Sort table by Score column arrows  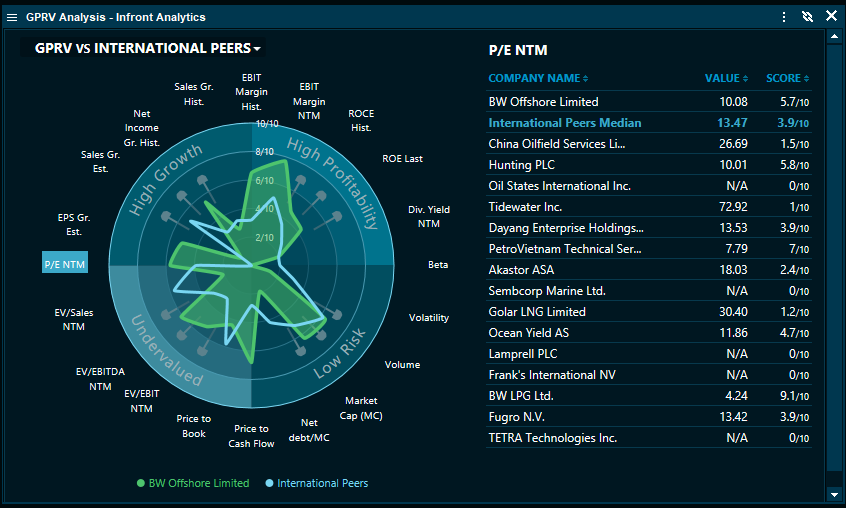tap(807, 79)
